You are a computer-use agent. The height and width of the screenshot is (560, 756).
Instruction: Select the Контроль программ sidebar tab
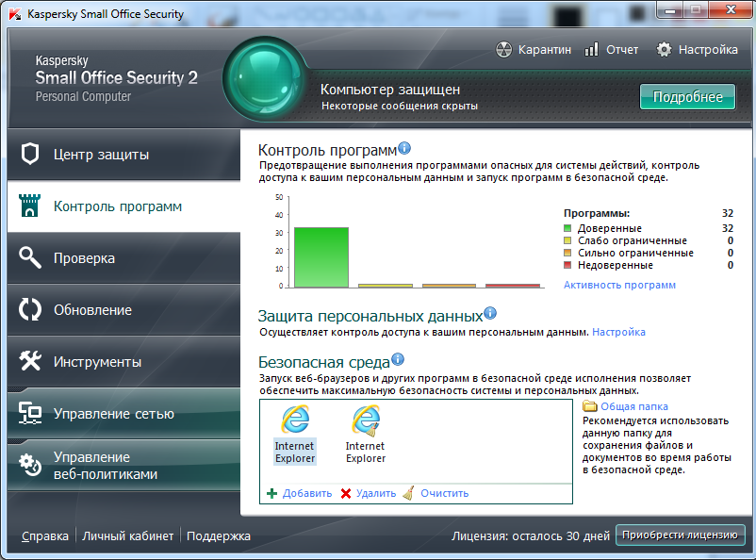pyautogui.click(x=123, y=206)
